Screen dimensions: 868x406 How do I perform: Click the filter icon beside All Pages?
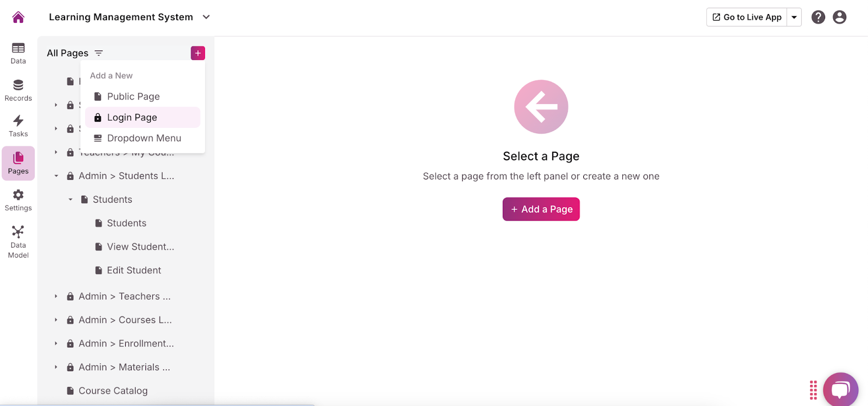click(x=99, y=53)
